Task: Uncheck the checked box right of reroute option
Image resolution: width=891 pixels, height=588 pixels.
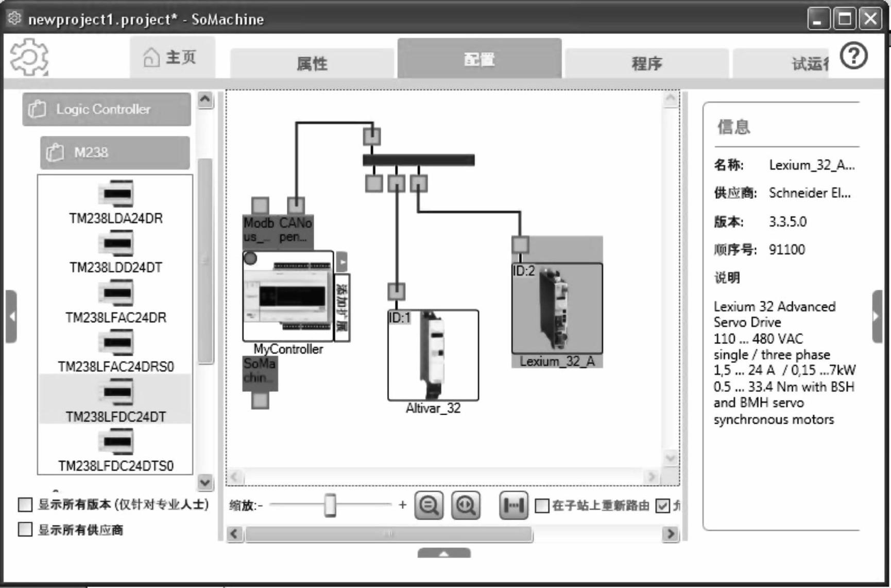Action: [x=663, y=506]
